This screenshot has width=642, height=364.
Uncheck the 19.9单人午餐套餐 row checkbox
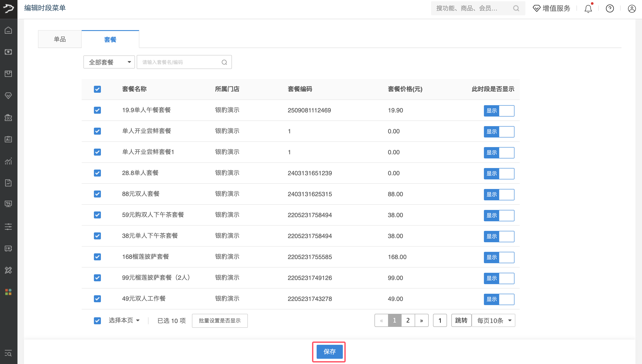click(97, 110)
